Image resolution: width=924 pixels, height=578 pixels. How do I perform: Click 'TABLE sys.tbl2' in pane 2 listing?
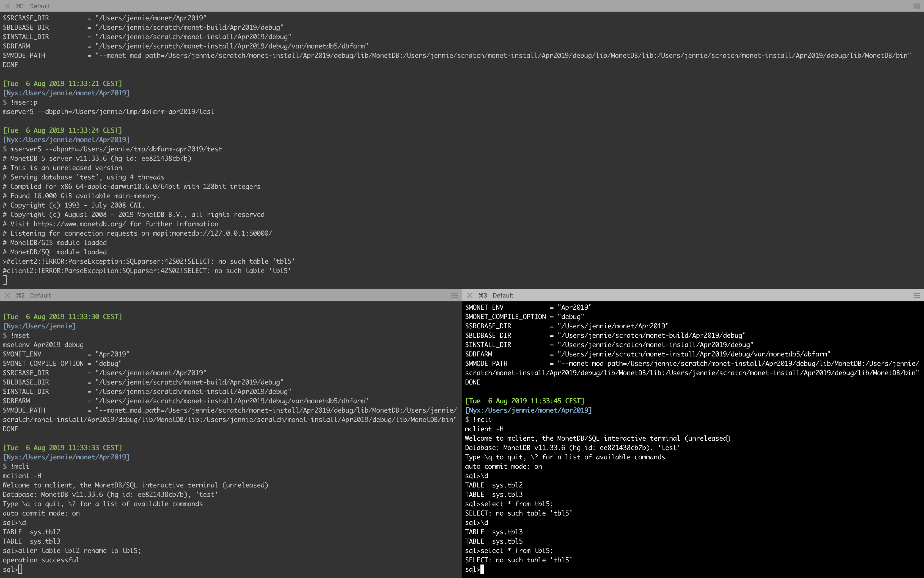pos(31,532)
